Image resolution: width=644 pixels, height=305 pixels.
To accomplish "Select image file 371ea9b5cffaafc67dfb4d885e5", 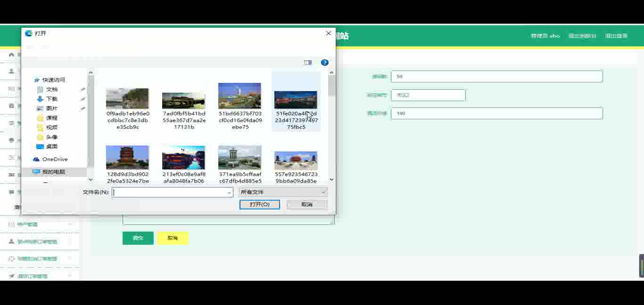I will point(239,164).
